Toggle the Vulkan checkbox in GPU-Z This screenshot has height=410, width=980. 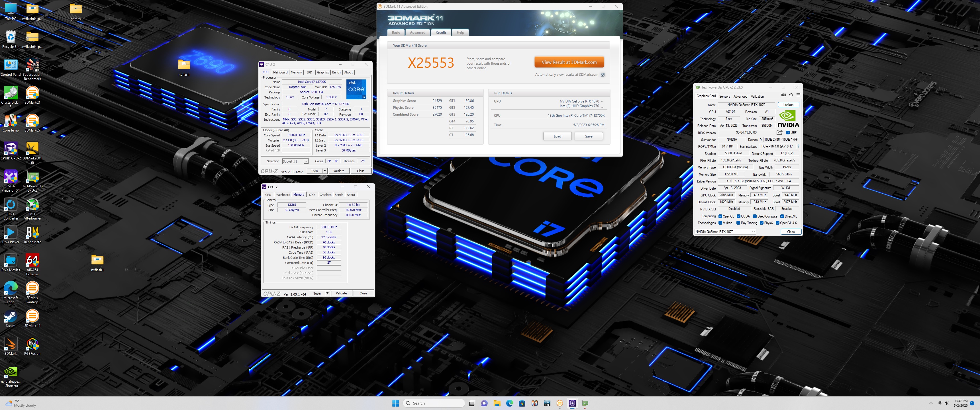tap(720, 223)
